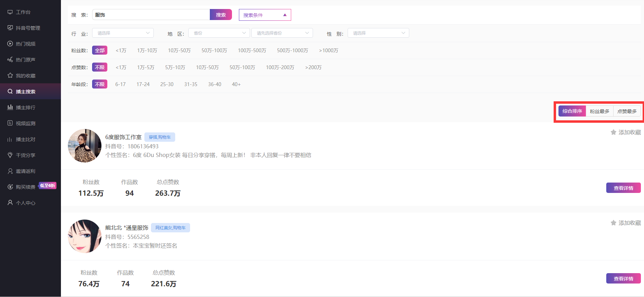This screenshot has width=644, height=297.
Task: Sort results by 点赞最多 tab
Action: (x=627, y=111)
